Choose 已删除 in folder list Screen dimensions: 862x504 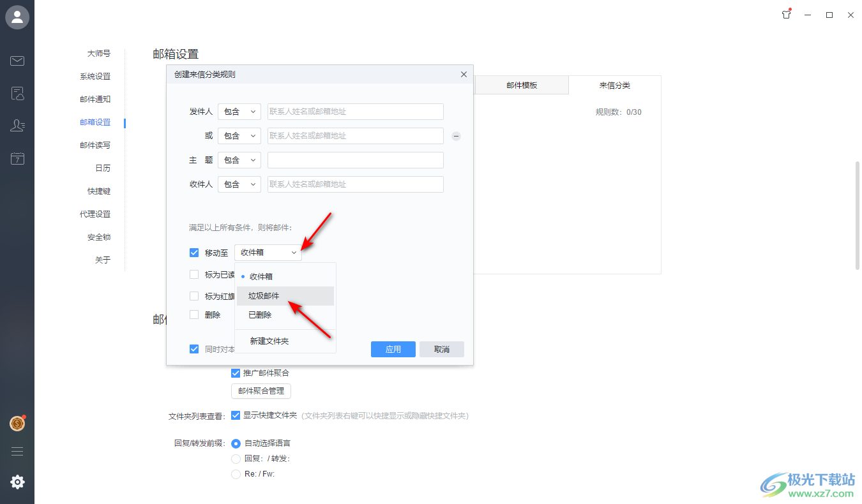tap(285, 315)
